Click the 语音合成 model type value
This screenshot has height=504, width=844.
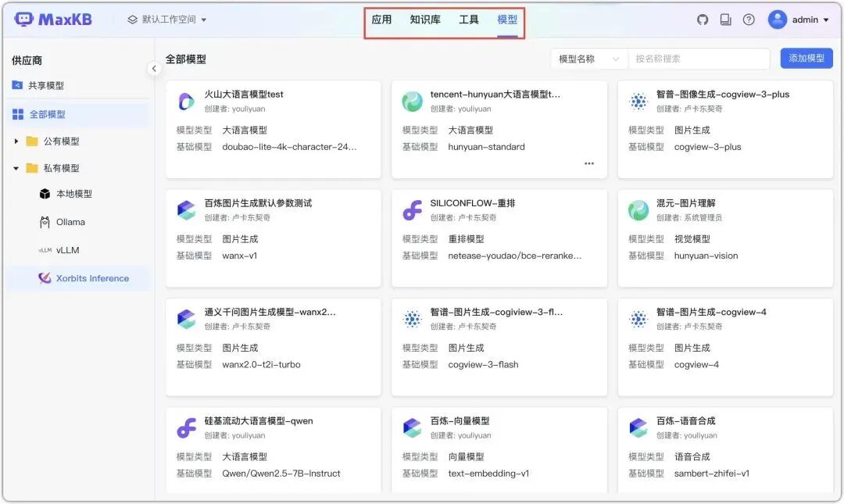coord(692,456)
